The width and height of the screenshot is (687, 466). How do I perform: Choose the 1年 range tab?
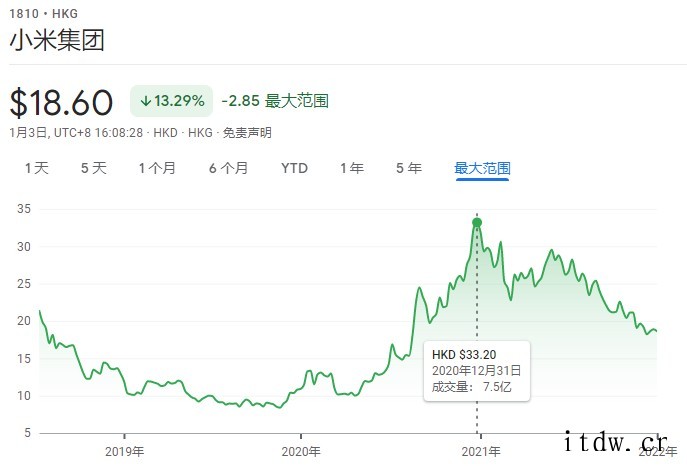tap(352, 168)
